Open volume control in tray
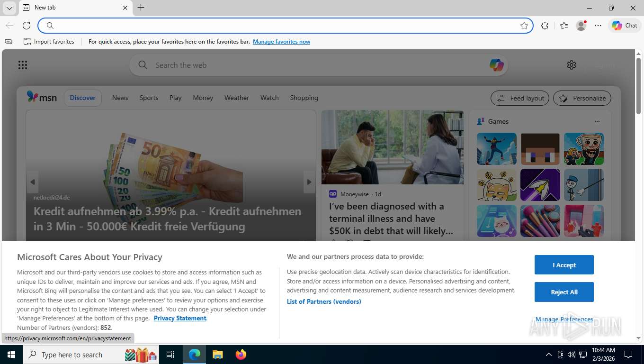The height and width of the screenshot is (364, 644). pyautogui.click(x=572, y=355)
